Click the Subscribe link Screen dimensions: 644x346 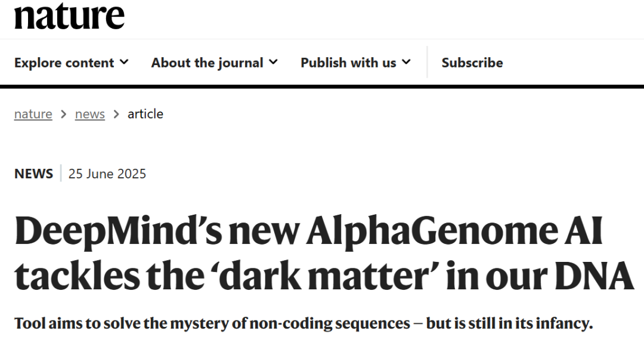click(472, 63)
